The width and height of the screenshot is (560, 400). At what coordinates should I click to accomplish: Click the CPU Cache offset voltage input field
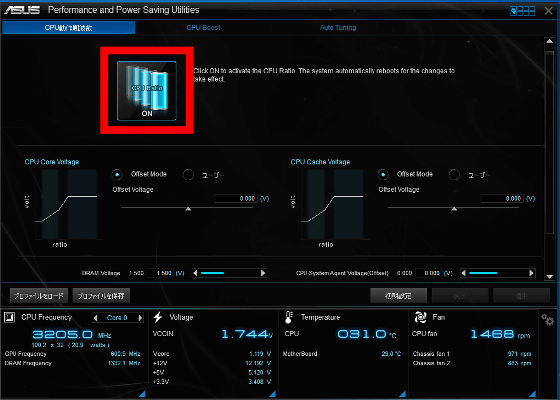[x=502, y=199]
